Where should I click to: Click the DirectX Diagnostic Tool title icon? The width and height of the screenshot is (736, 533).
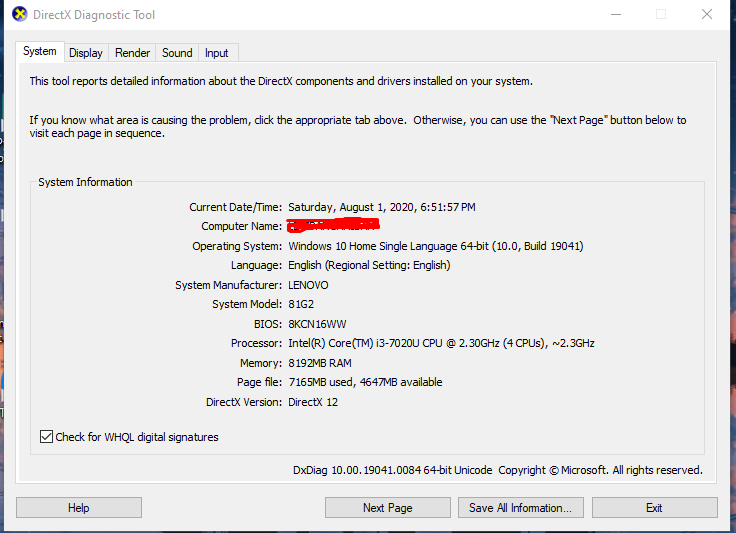coord(20,14)
